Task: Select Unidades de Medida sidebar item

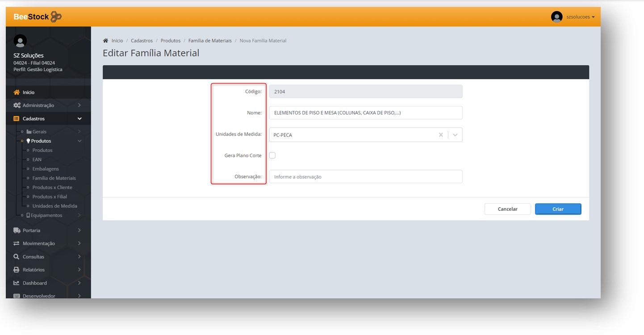Action: coord(54,206)
